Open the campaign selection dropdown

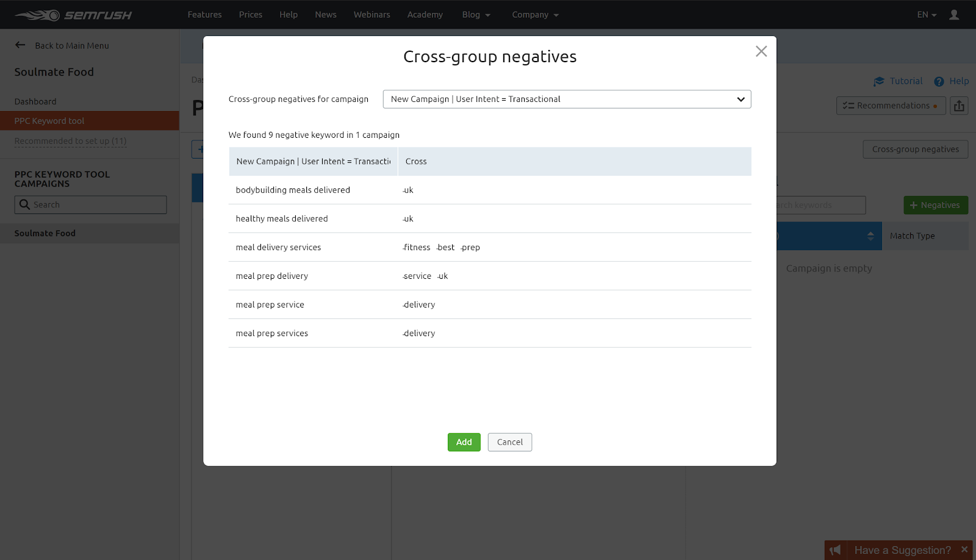tap(567, 99)
